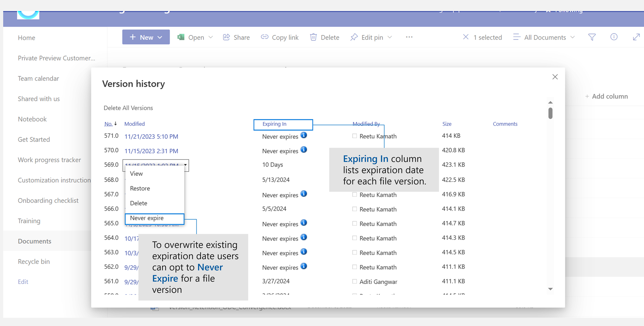Sort by the No. column header
Viewport: 644px width, 326px height.
(108, 124)
